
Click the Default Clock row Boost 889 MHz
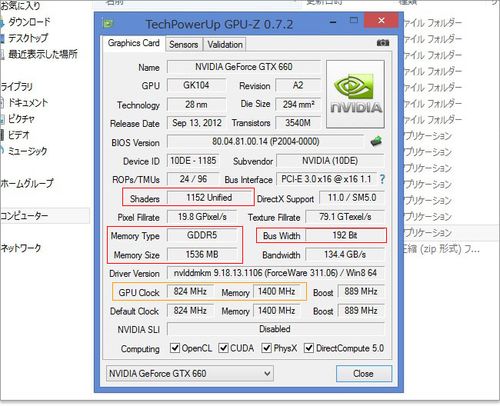click(361, 311)
